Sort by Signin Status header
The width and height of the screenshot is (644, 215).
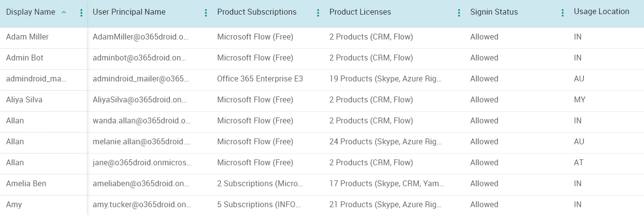(x=494, y=12)
